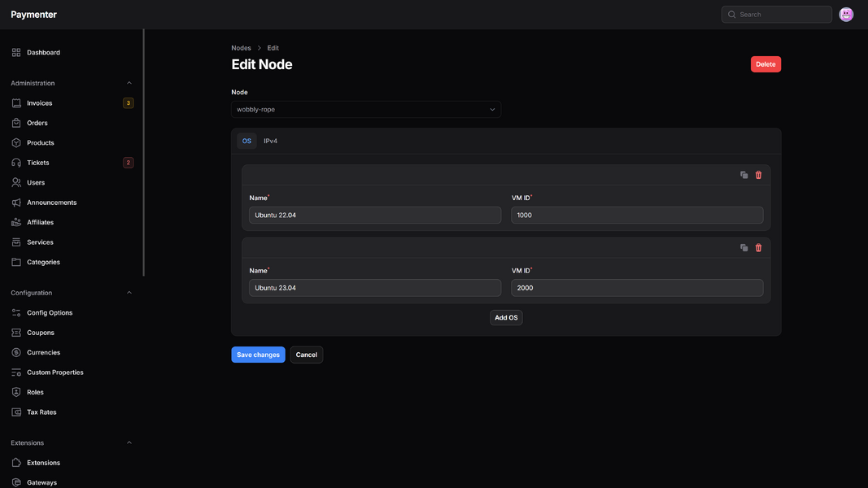The image size is (868, 488).
Task: Duplicate the Ubuntu 22.04 OS entry
Action: [x=744, y=175]
